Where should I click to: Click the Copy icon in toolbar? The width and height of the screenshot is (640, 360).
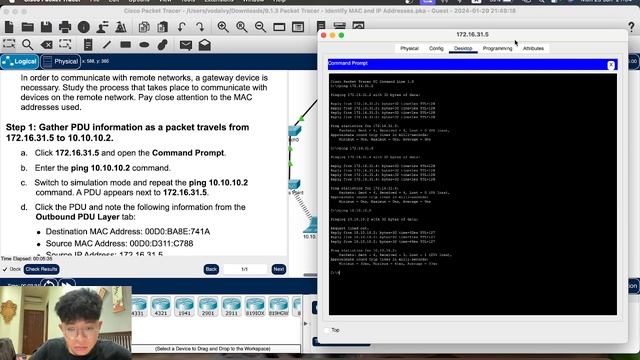click(x=144, y=27)
